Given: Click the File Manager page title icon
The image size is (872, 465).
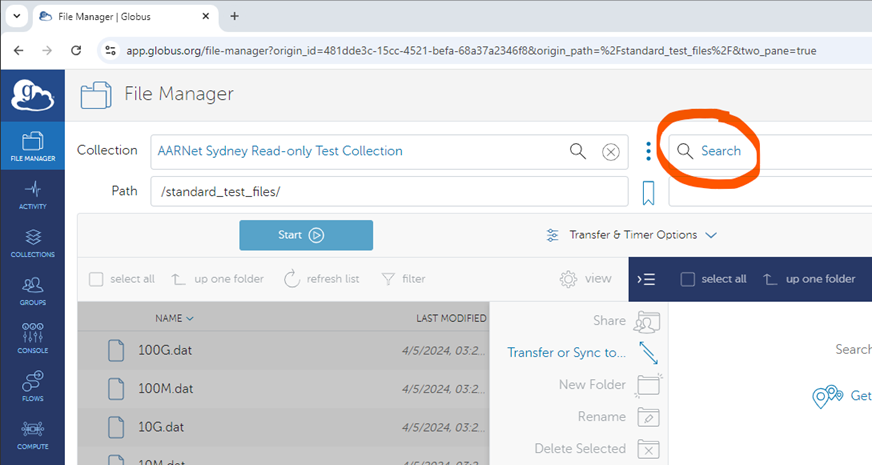Looking at the screenshot, I should coord(96,95).
